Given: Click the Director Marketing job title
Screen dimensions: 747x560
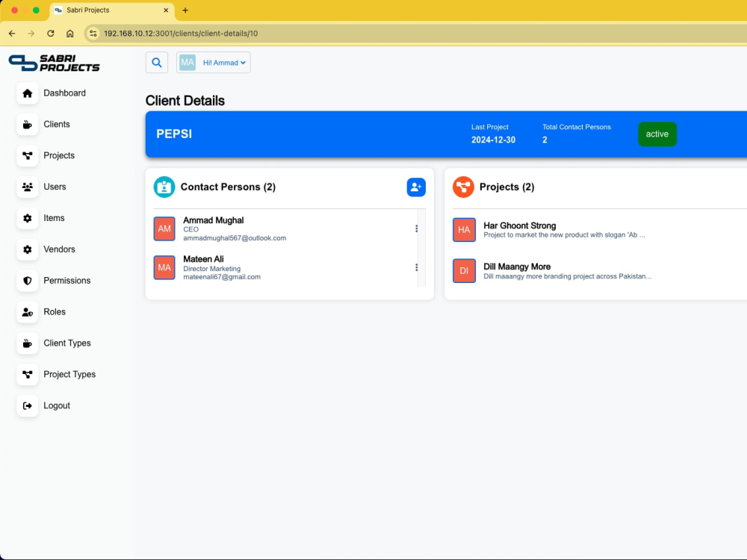Looking at the screenshot, I should coord(211,269).
